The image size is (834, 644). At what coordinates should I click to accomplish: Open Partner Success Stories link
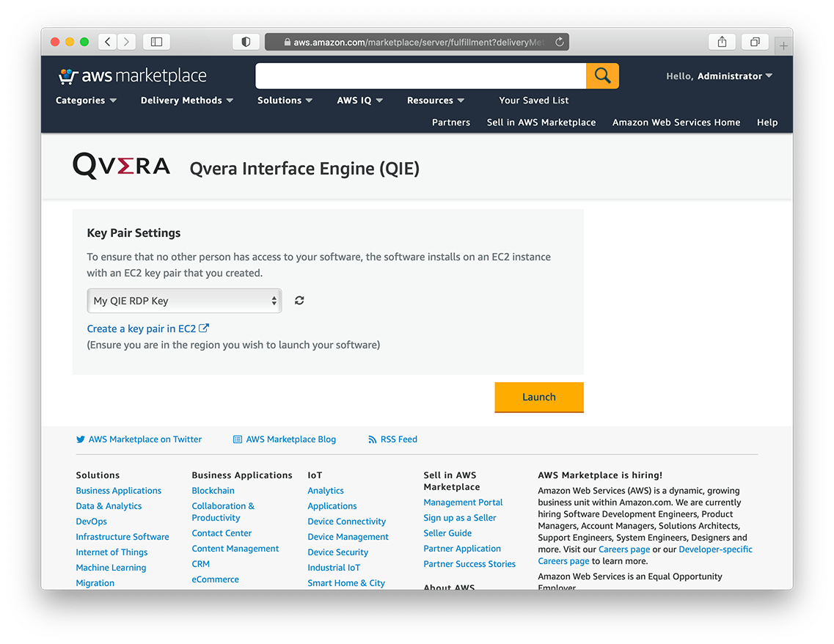[469, 564]
